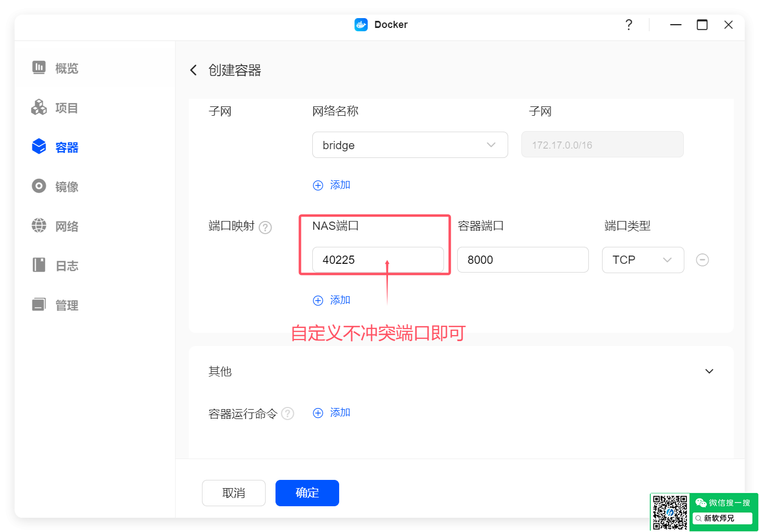Select the 项目 projects cube icon
Viewport: 759px width, 532px height.
click(x=39, y=107)
